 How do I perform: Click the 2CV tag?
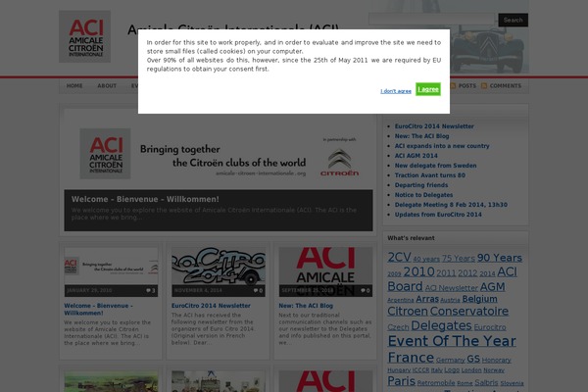tap(399, 258)
